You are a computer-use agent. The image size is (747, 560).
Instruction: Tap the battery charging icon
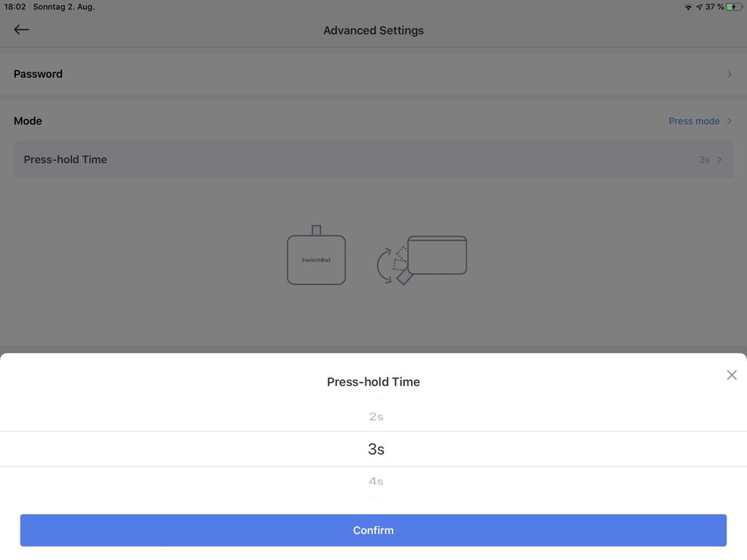pyautogui.click(x=734, y=7)
